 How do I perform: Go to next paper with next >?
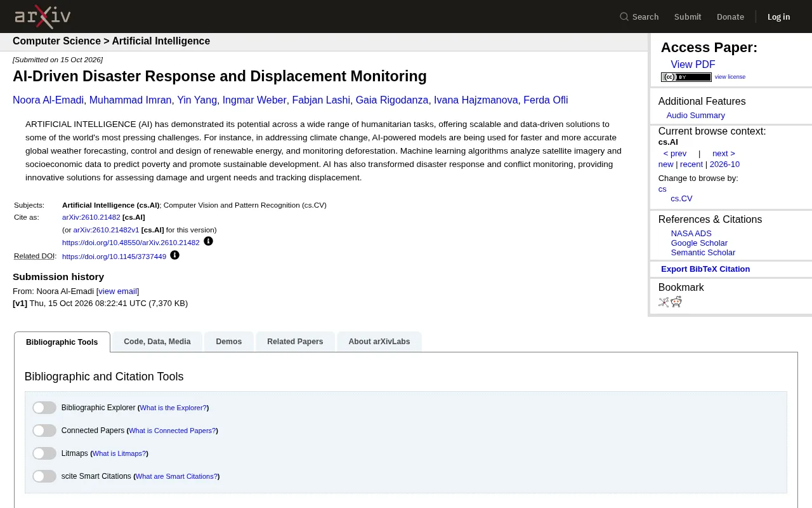[x=724, y=154]
